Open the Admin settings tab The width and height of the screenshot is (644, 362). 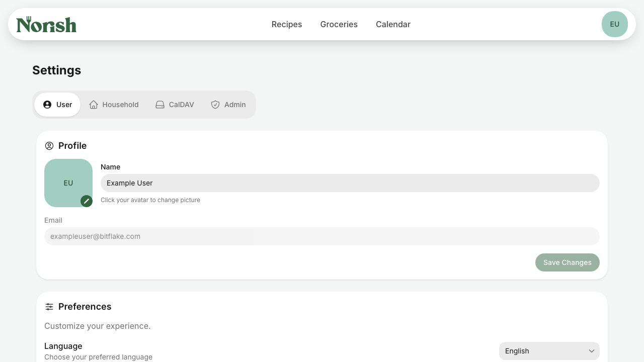click(x=228, y=105)
